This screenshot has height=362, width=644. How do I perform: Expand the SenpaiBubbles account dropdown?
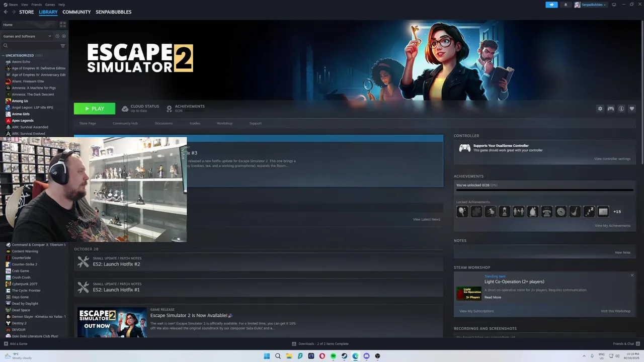pyautogui.click(x=591, y=5)
